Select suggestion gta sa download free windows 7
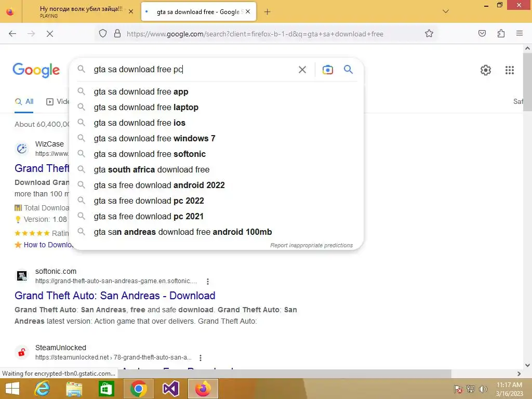532x399 pixels. pyautogui.click(x=217, y=138)
